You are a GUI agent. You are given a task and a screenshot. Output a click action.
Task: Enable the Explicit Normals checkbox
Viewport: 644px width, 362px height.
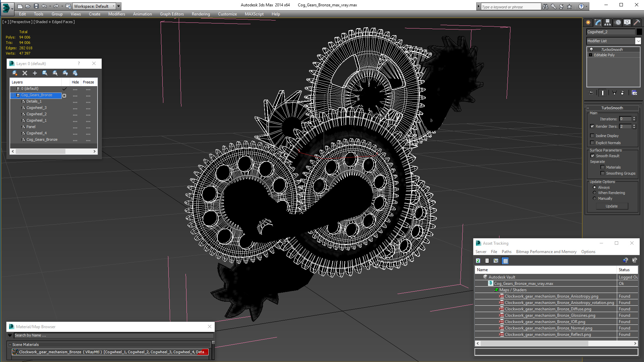592,143
